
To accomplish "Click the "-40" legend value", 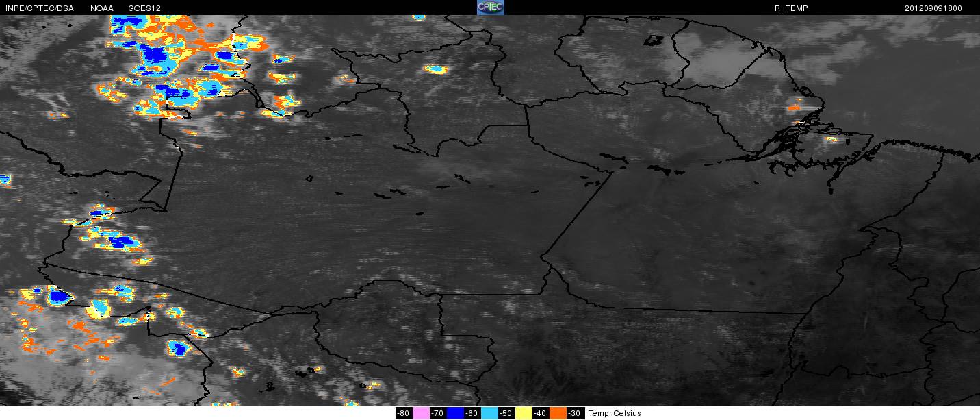I will pyautogui.click(x=541, y=413).
